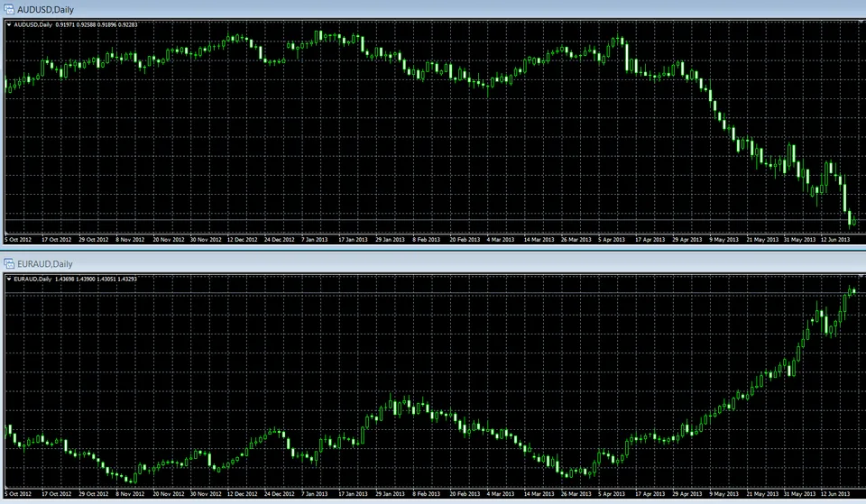Click '17 Oct 2012' on EURAUD time axis
This screenshot has width=866, height=504.
pyautogui.click(x=56, y=494)
